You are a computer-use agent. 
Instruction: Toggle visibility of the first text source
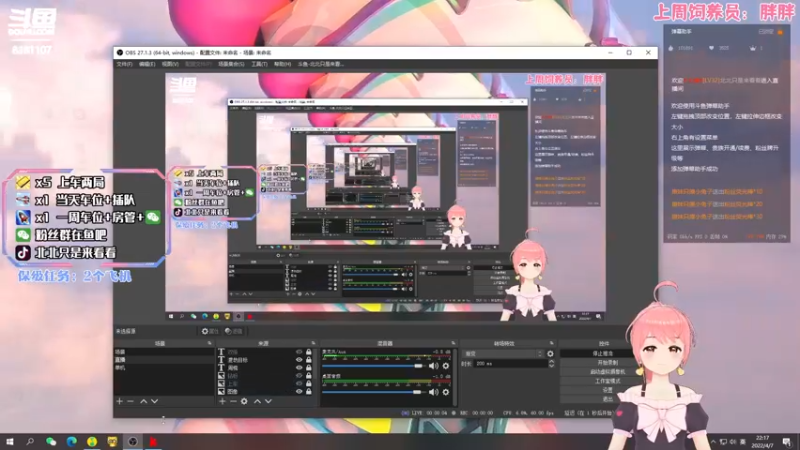(299, 352)
